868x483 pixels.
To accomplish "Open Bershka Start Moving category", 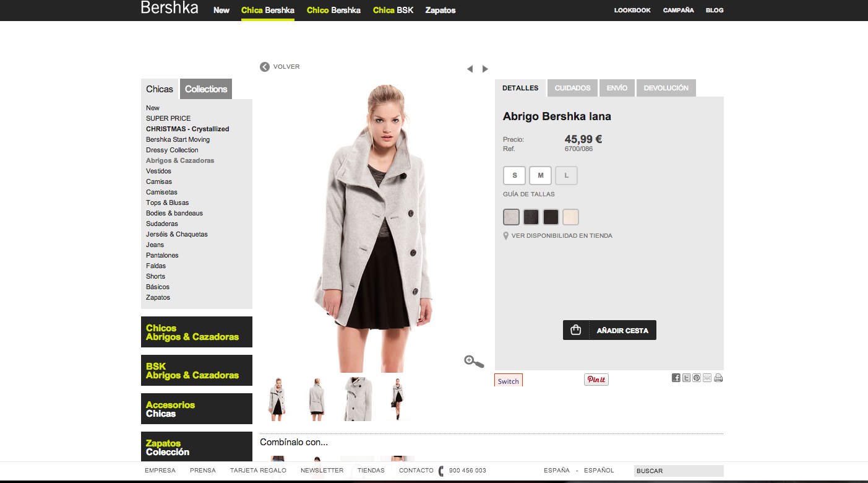I will click(178, 139).
